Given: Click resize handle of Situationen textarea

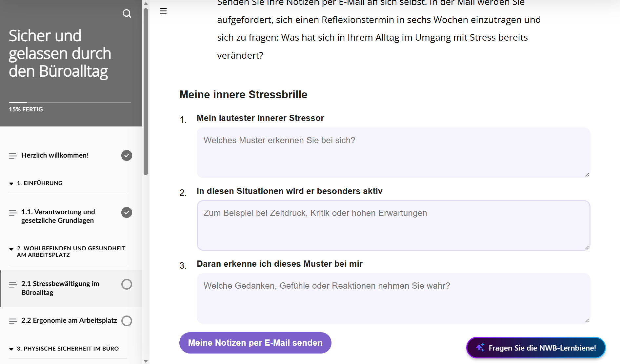Looking at the screenshot, I should (587, 247).
